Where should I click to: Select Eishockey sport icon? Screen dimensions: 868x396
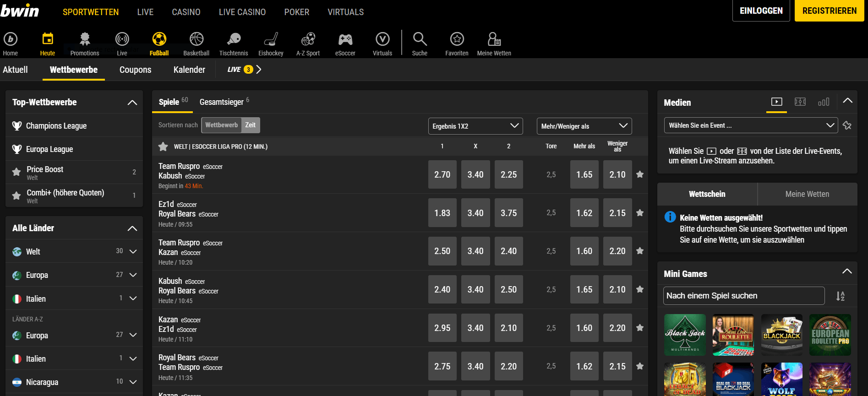pos(271,39)
